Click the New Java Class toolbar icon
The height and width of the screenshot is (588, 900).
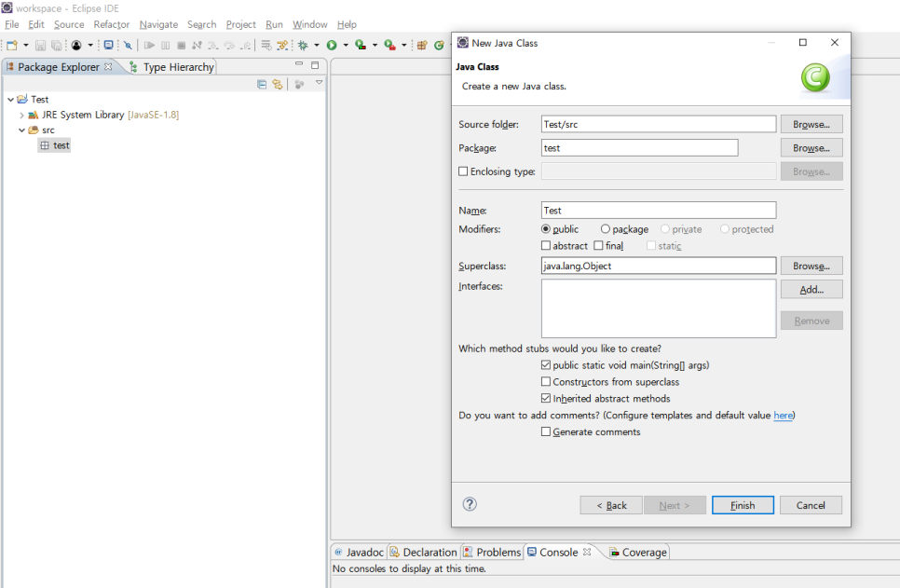(x=439, y=46)
